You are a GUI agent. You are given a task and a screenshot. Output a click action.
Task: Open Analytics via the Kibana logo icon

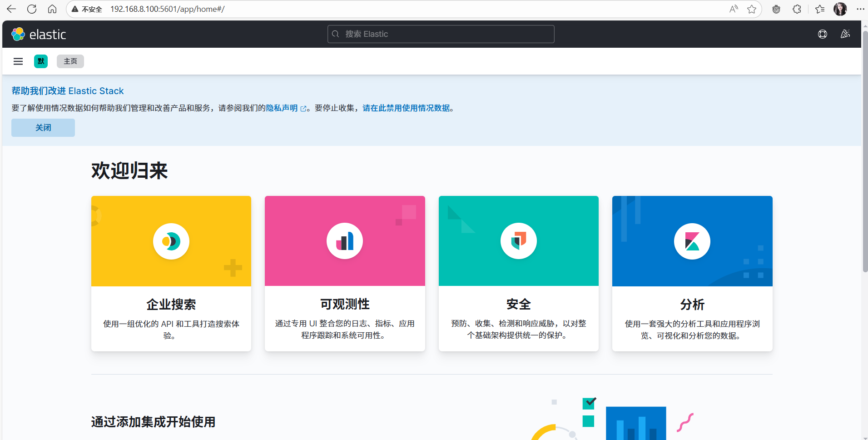[692, 241]
